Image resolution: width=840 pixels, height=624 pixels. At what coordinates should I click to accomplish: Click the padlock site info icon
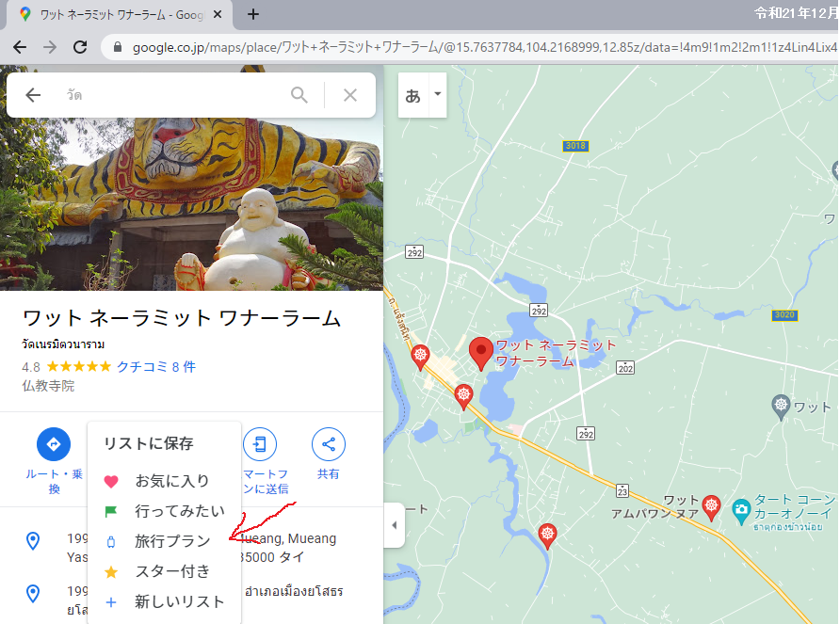click(118, 47)
